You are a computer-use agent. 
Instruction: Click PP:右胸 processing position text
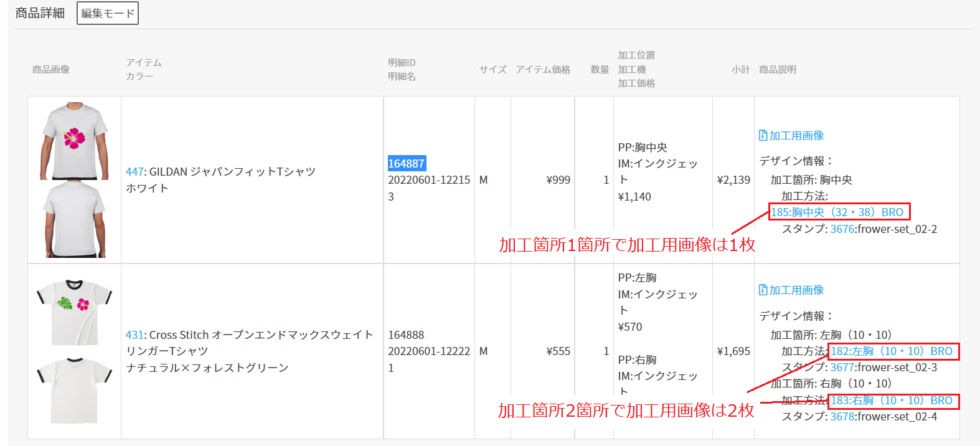[637, 359]
